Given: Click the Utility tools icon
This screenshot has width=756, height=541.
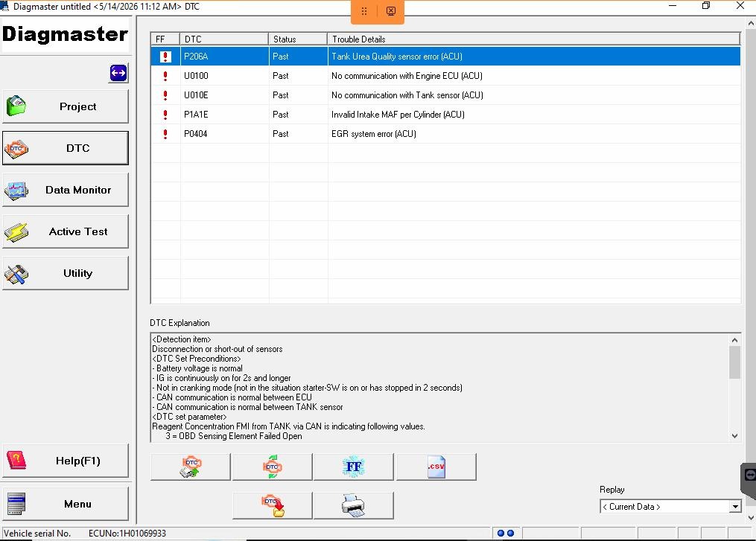Looking at the screenshot, I should point(16,274).
